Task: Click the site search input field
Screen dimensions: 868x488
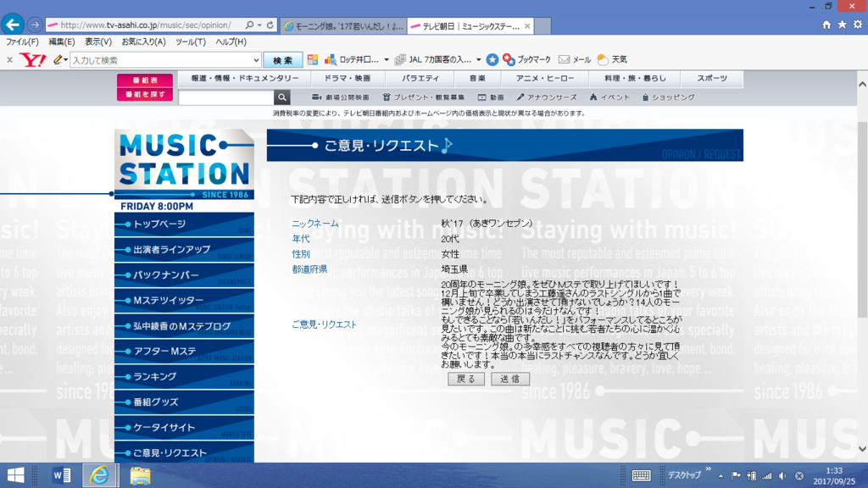Action: (x=225, y=98)
